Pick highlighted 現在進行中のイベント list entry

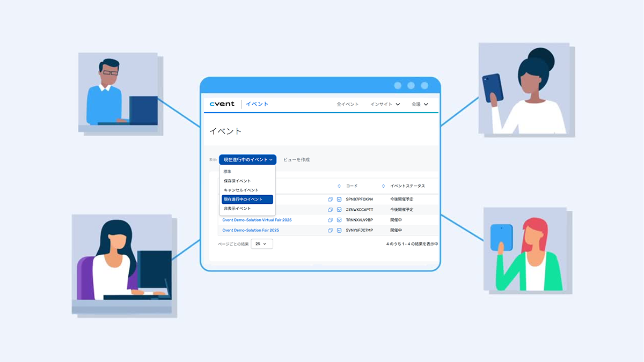(x=247, y=200)
